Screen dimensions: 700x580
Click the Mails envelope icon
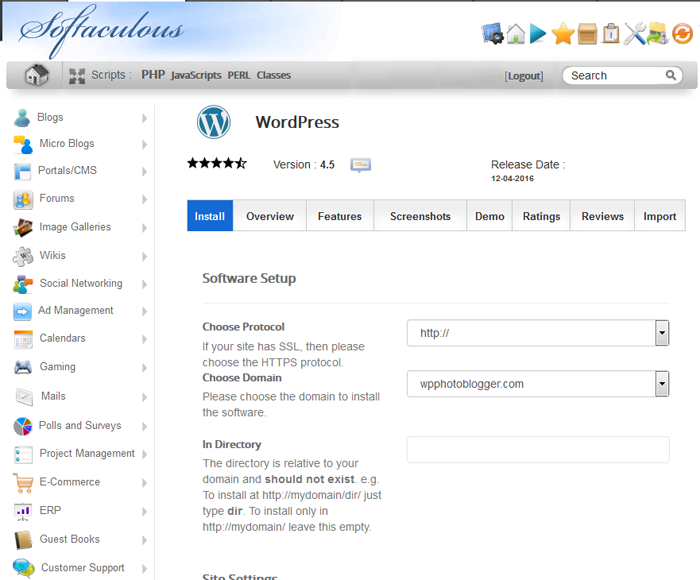pyautogui.click(x=24, y=397)
